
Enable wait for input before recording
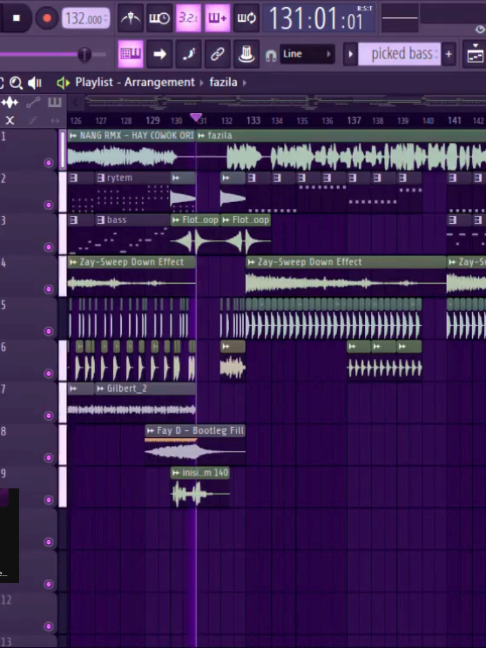tap(159, 18)
